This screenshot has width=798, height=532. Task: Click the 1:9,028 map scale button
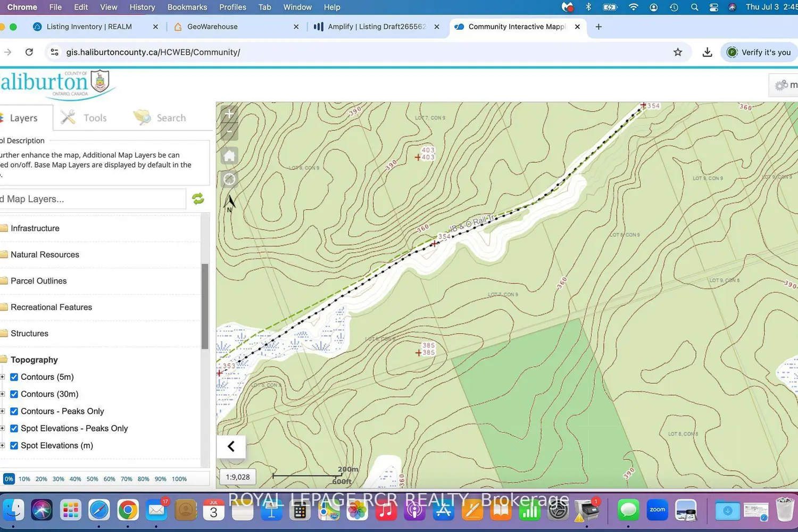(238, 477)
